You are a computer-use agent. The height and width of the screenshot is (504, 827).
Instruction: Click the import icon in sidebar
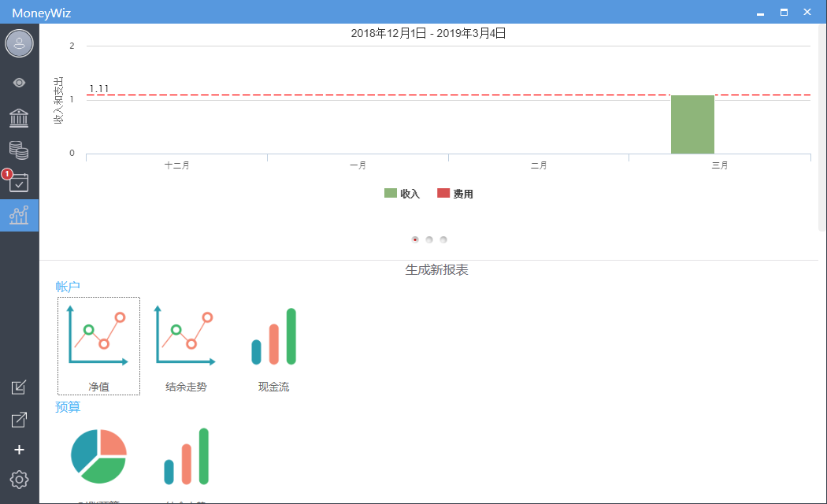pos(20,387)
